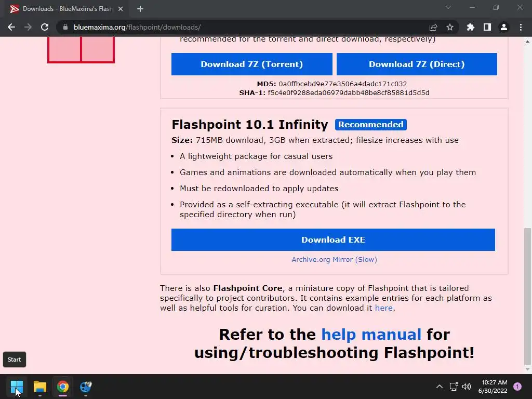The width and height of the screenshot is (532, 399).
Task: Click the padlock site info icon
Action: pyautogui.click(x=65, y=27)
